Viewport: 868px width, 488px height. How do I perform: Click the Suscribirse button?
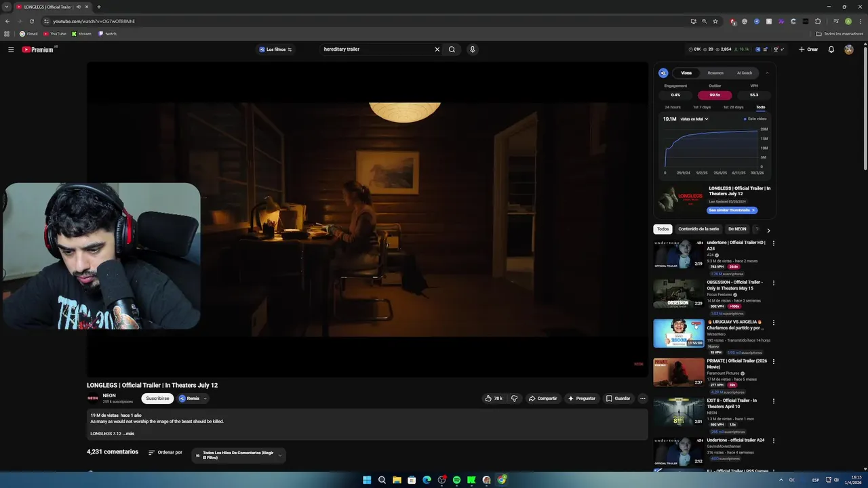[157, 399]
